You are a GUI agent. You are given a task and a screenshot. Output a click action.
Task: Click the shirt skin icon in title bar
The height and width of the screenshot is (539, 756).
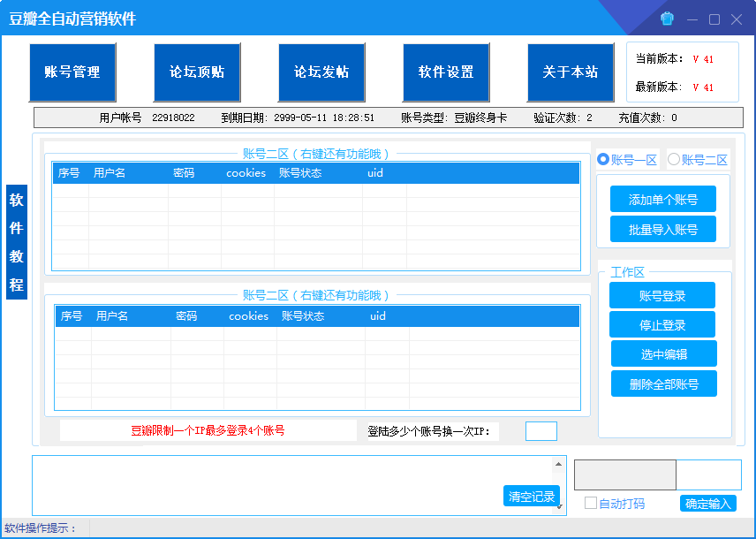(667, 19)
